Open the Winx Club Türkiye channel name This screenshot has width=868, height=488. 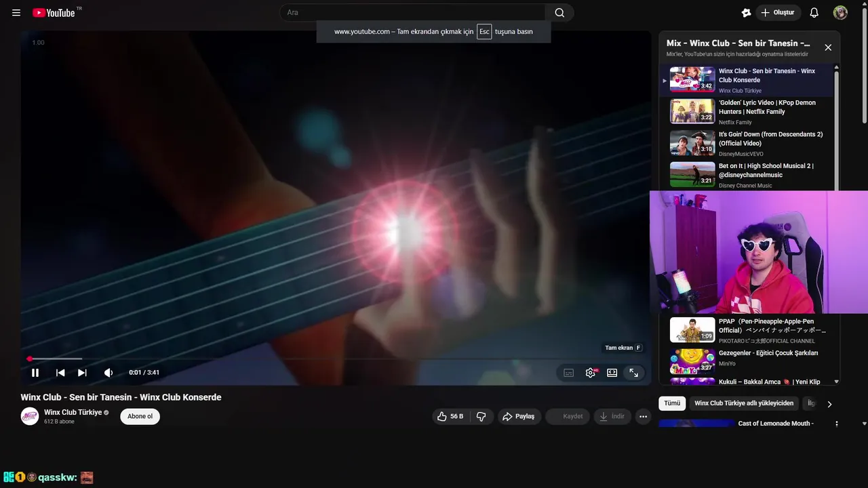click(73, 412)
